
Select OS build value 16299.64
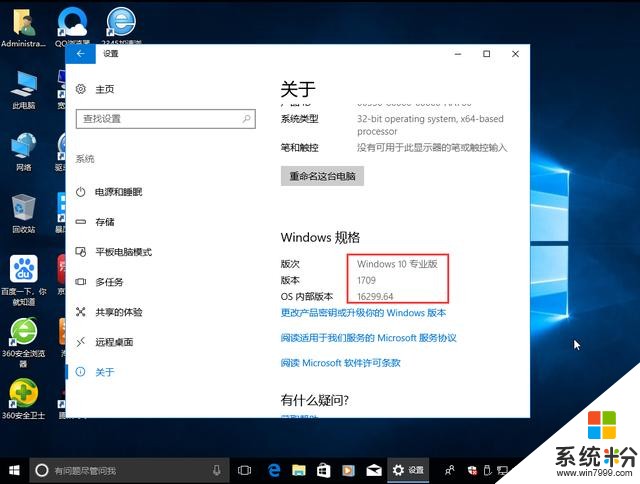pyautogui.click(x=375, y=296)
